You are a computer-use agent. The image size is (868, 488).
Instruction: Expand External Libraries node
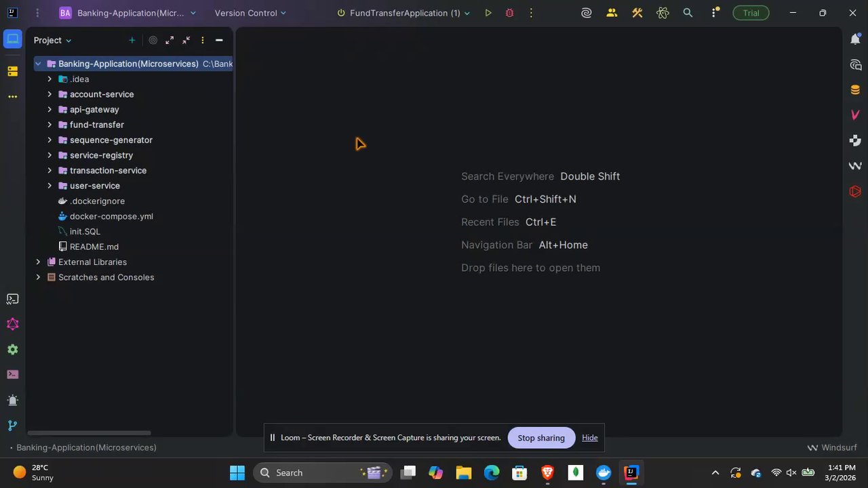click(x=38, y=262)
